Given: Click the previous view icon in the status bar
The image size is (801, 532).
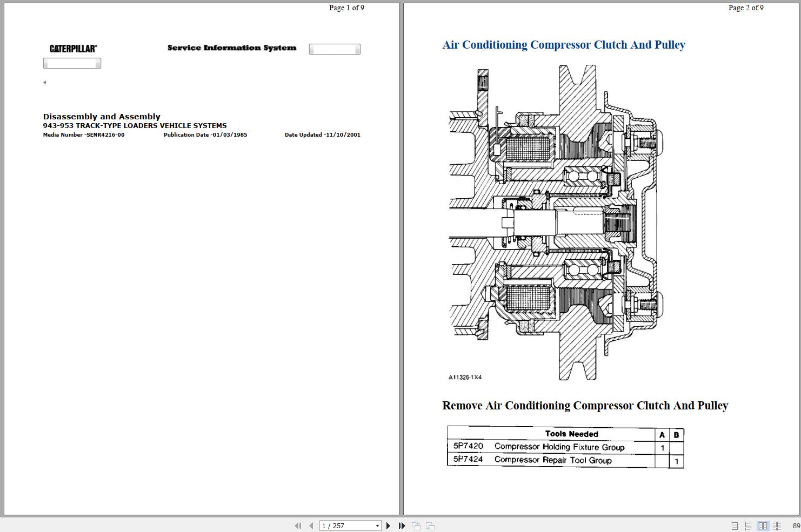Looking at the screenshot, I should coord(416,526).
